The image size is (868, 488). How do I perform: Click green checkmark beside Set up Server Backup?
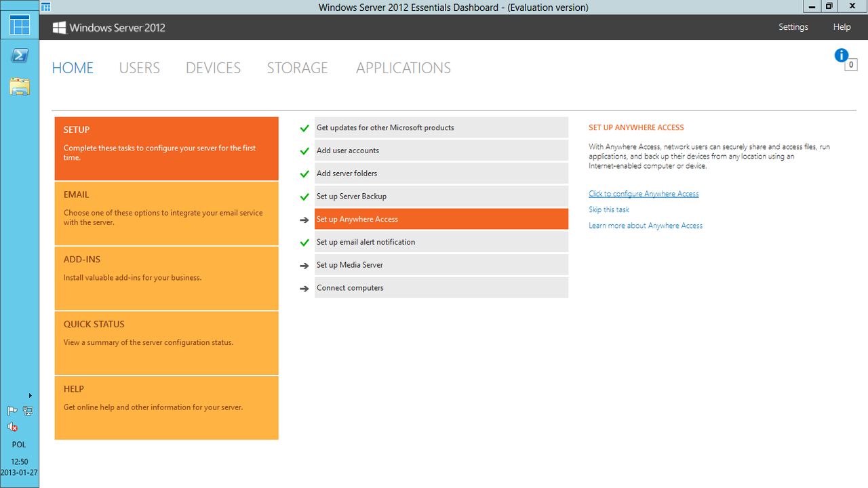[x=304, y=197]
